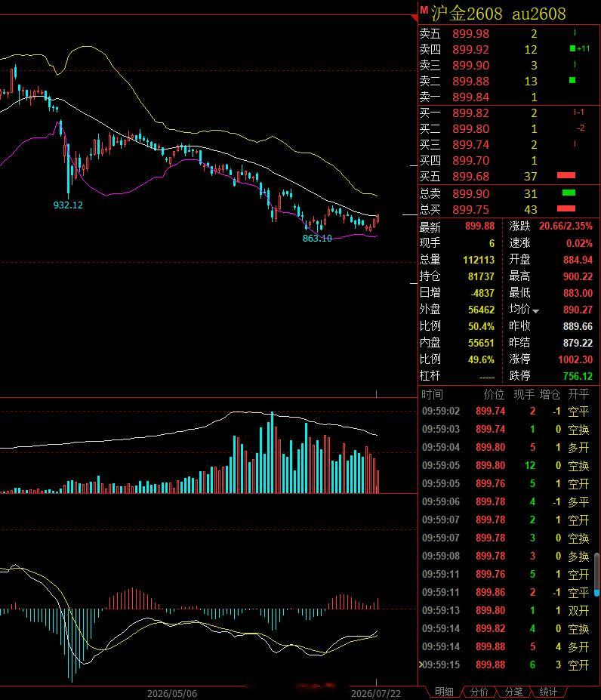The height and width of the screenshot is (700, 601).
Task: Select the 09:59:08 多换 tick row
Action: [x=506, y=557]
